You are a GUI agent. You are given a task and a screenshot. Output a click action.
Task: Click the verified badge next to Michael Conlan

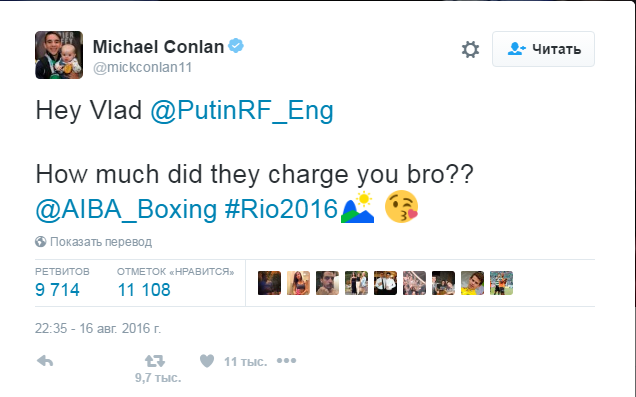click(x=236, y=45)
